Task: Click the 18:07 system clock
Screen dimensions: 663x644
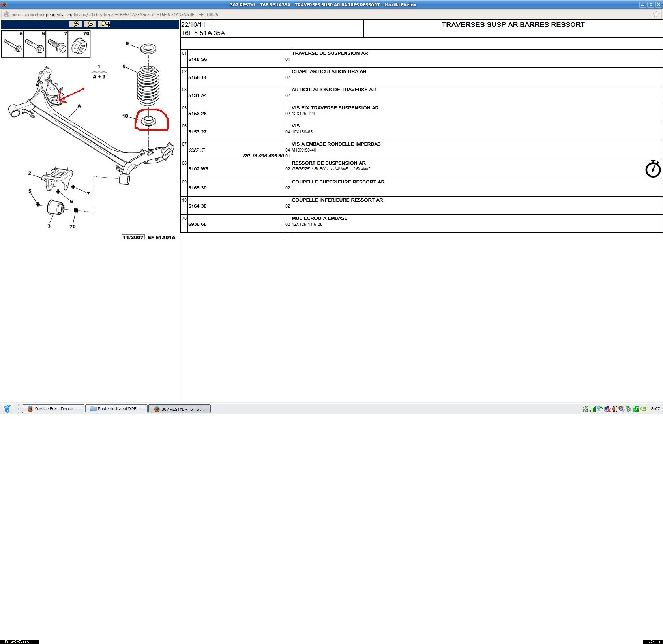Action: tap(654, 409)
